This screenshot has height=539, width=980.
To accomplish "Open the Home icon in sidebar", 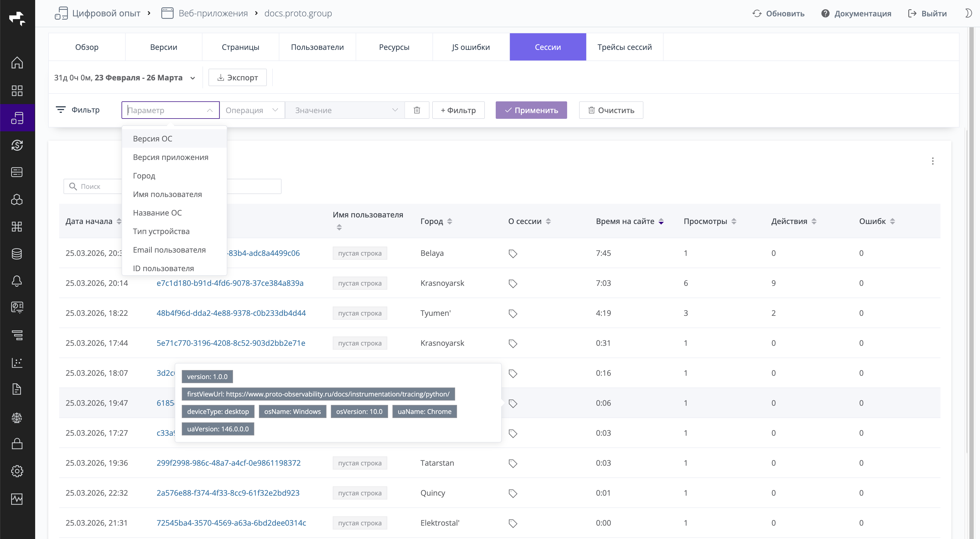I will click(17, 63).
